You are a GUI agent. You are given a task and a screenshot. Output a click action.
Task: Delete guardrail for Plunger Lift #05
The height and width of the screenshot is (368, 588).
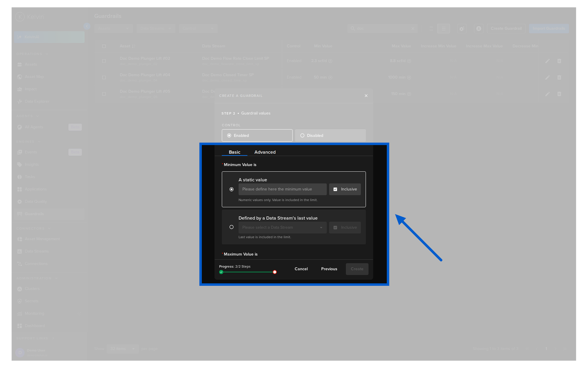click(559, 94)
